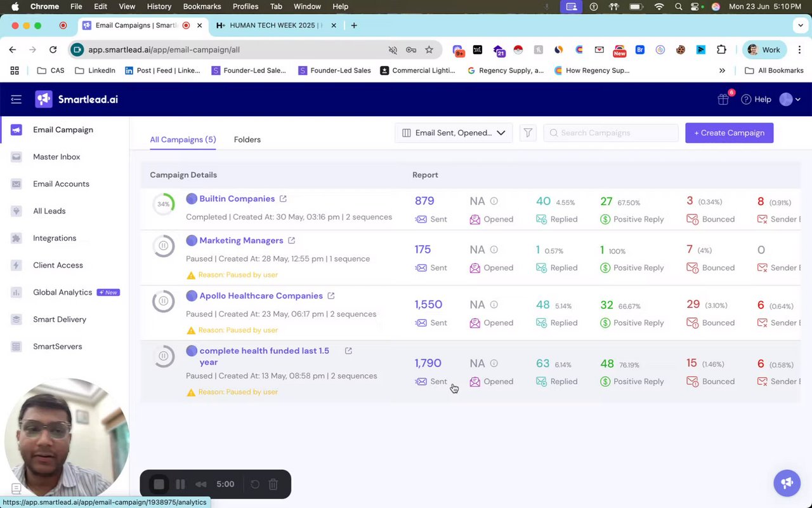Switch to the Folders tab
The height and width of the screenshot is (508, 812).
247,140
